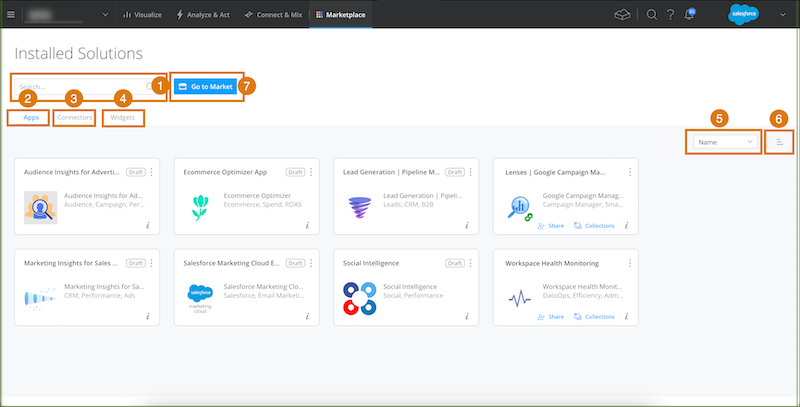Image resolution: width=800 pixels, height=407 pixels.
Task: Click Collections on Lenses Google Campaign card
Action: pos(594,225)
